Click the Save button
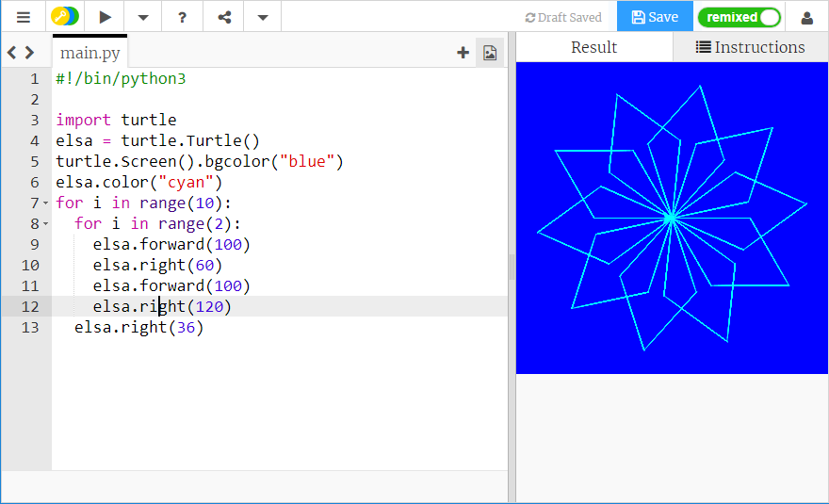829x504 pixels. coord(655,17)
